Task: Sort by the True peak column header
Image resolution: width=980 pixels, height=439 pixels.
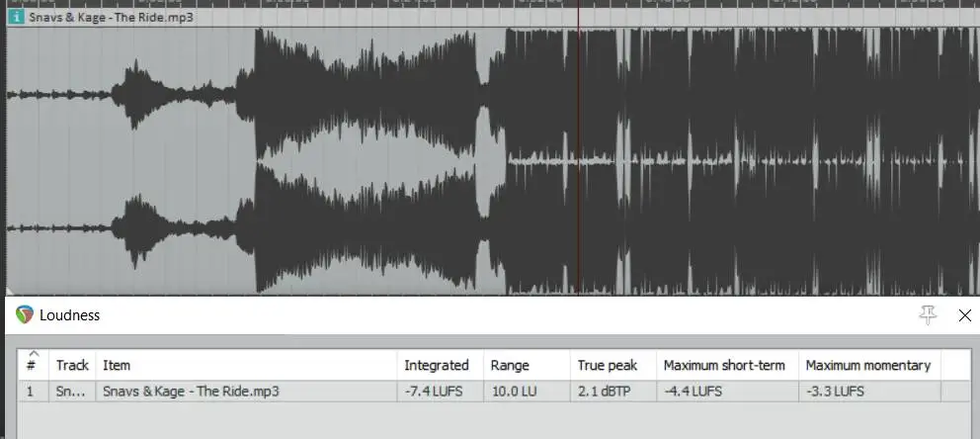Action: click(x=604, y=365)
